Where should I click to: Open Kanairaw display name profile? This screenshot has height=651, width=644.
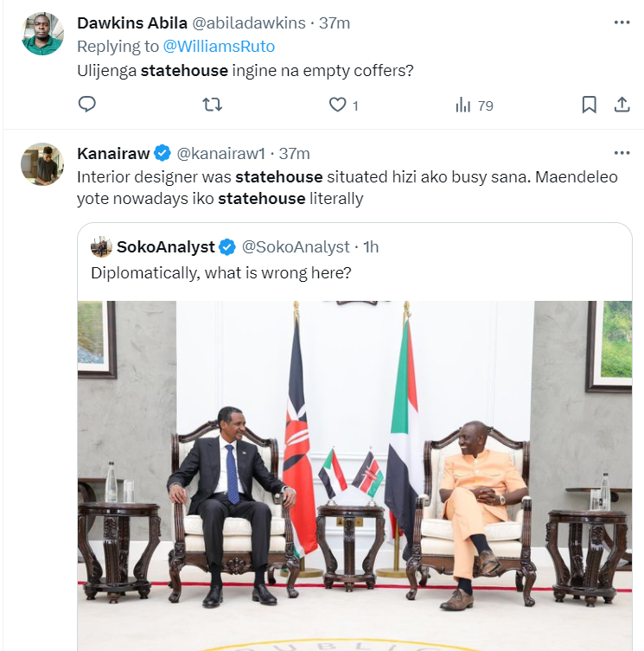[x=112, y=154]
